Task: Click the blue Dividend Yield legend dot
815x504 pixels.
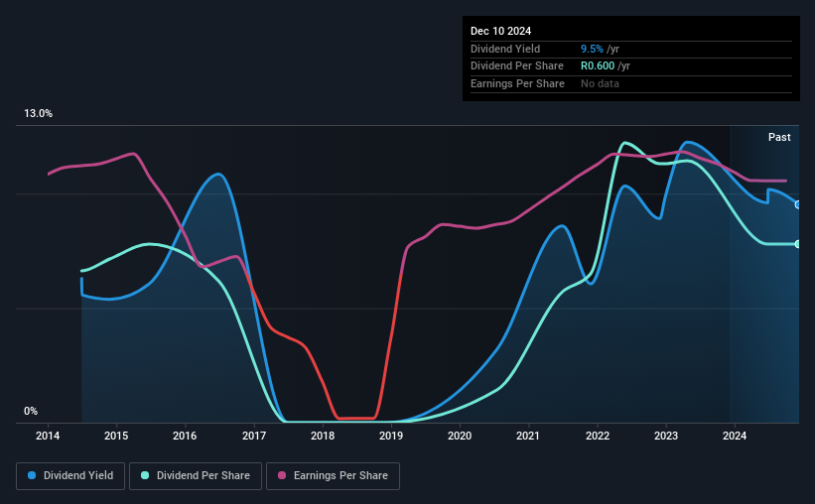Action: (32, 475)
